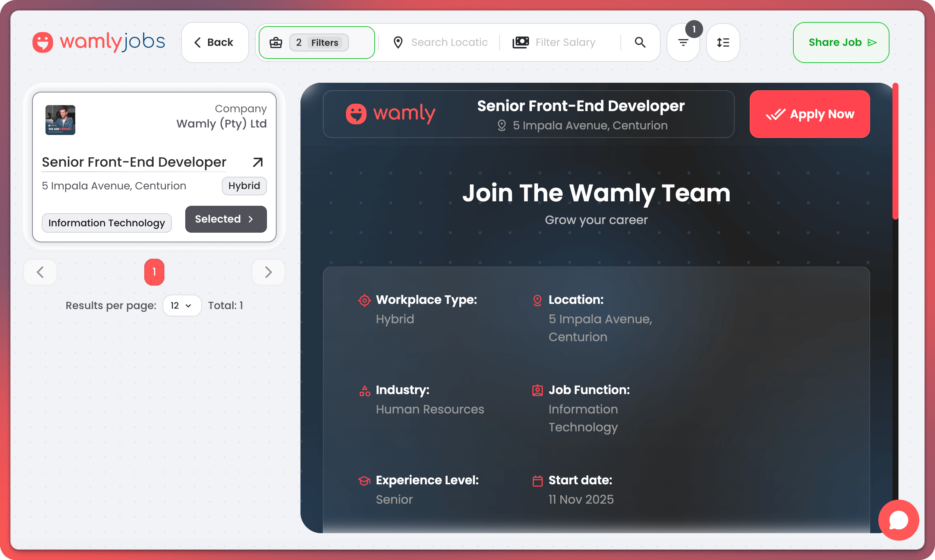
Task: Go to next results page
Action: click(x=268, y=272)
